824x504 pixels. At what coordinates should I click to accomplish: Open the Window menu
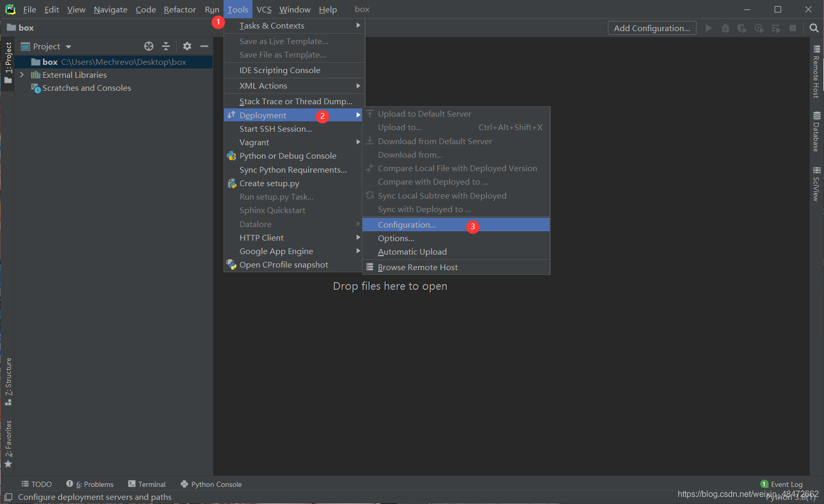coord(295,9)
